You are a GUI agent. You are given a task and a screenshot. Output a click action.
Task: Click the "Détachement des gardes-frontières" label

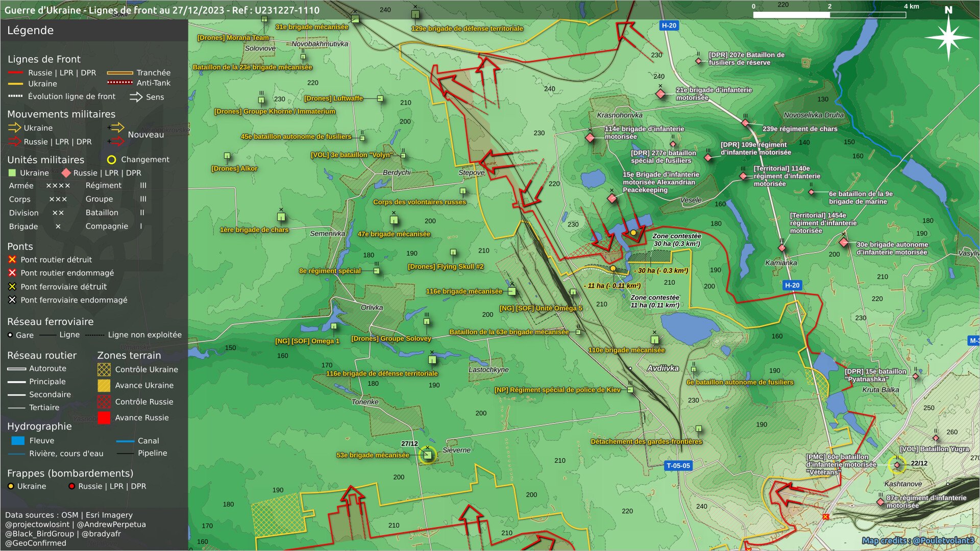647,442
